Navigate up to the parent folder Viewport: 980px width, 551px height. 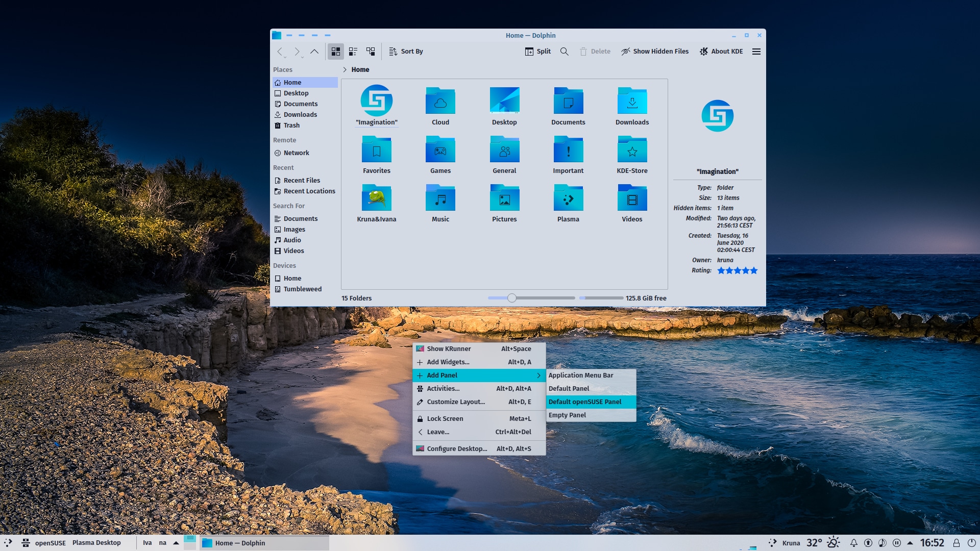coord(314,52)
